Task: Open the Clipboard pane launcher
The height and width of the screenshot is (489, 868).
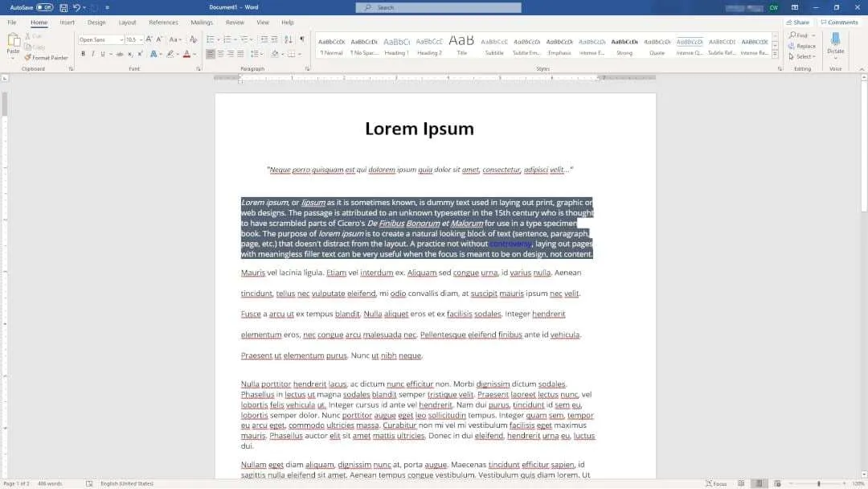Action: [71, 69]
